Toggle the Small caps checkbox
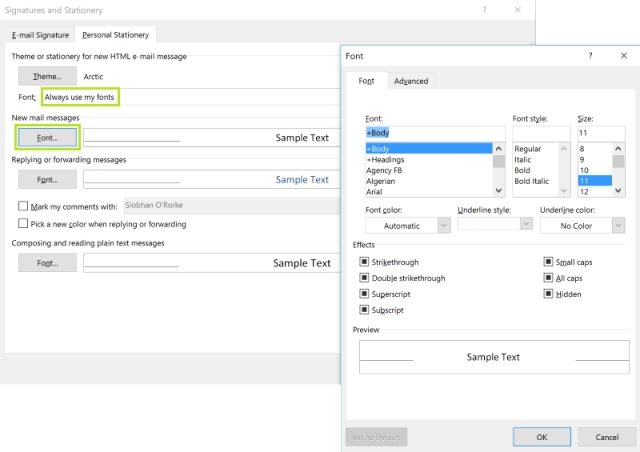The image size is (640, 452). (x=548, y=262)
